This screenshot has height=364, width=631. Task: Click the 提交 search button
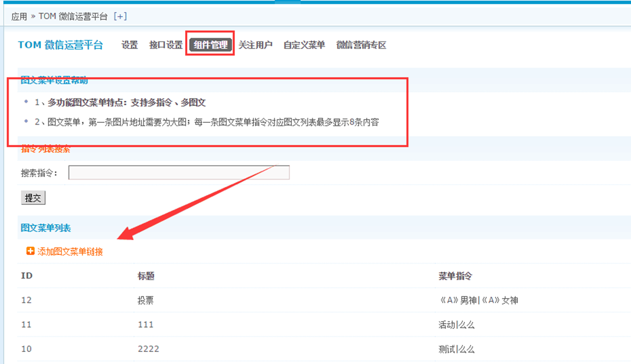pyautogui.click(x=33, y=198)
